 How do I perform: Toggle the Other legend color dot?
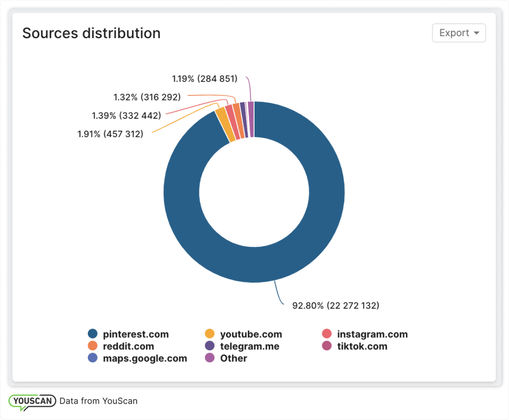tap(210, 358)
